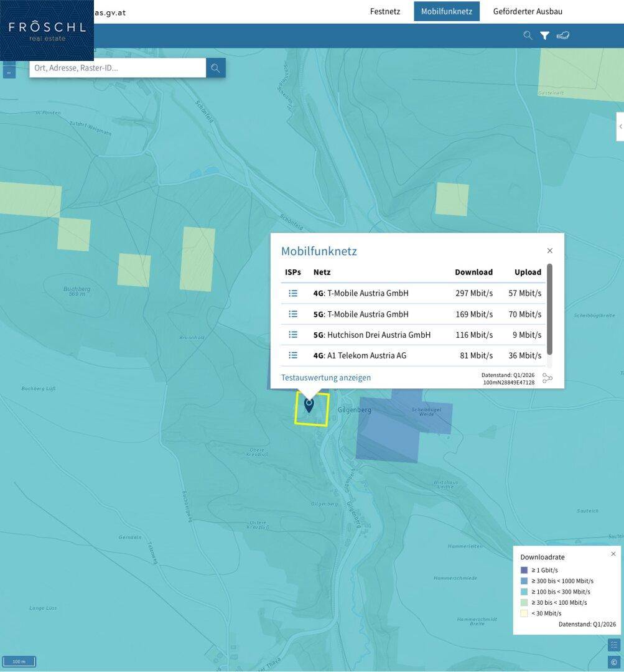This screenshot has height=672, width=624.
Task: Click the < 30 Mbit/s legend swatch
Action: (524, 614)
